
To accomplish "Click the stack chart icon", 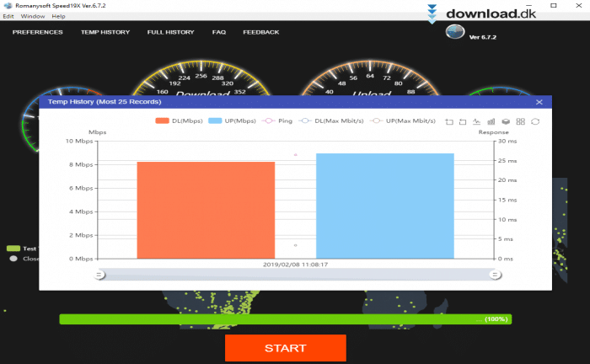I will click(x=506, y=121).
